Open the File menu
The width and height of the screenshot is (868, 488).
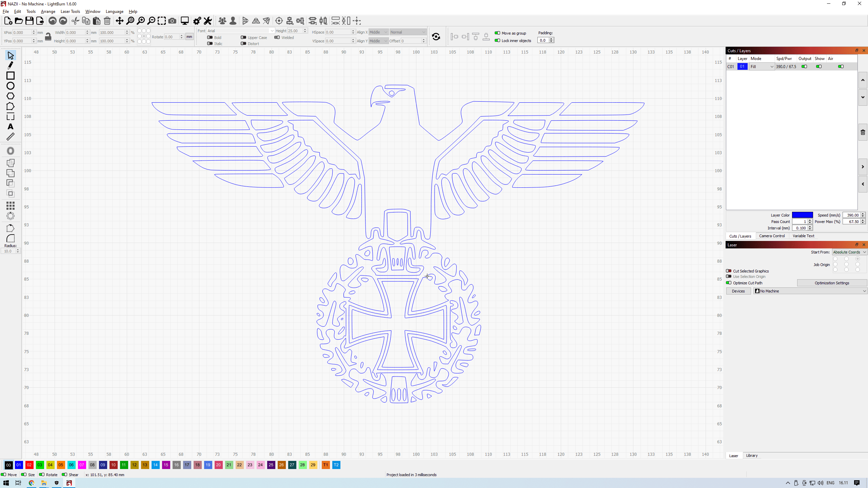click(6, 12)
